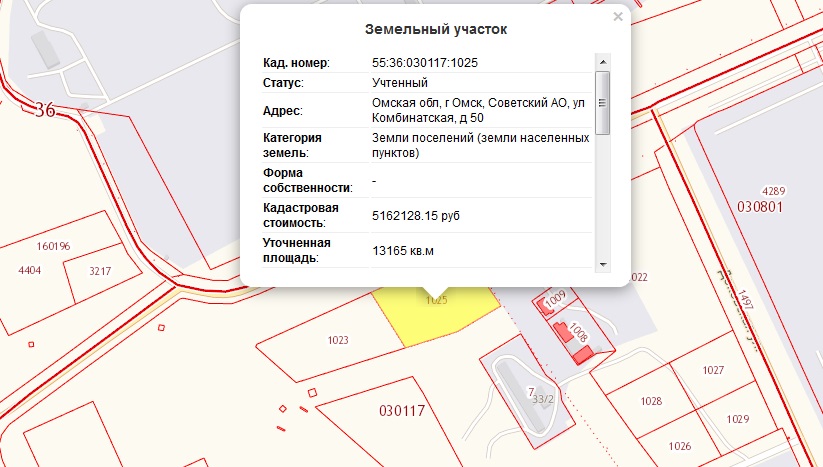The width and height of the screenshot is (823, 467).
Task: Close the Земельный участок popup
Action: click(x=617, y=17)
